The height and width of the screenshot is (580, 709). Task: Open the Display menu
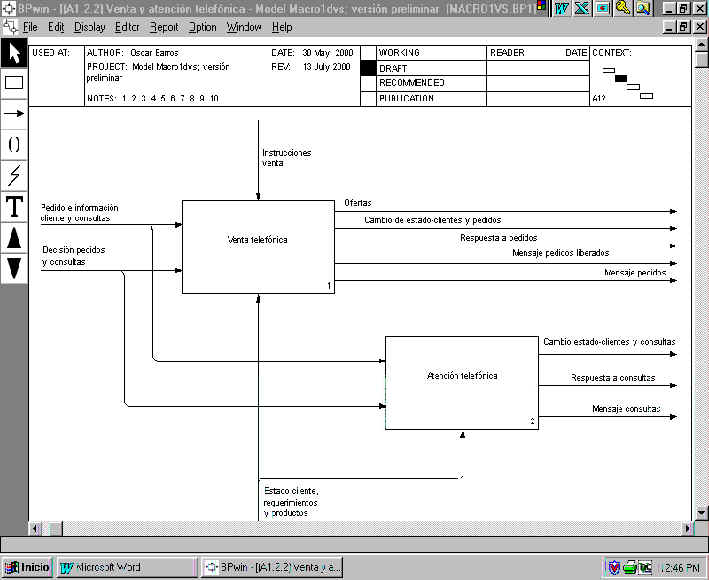point(90,27)
